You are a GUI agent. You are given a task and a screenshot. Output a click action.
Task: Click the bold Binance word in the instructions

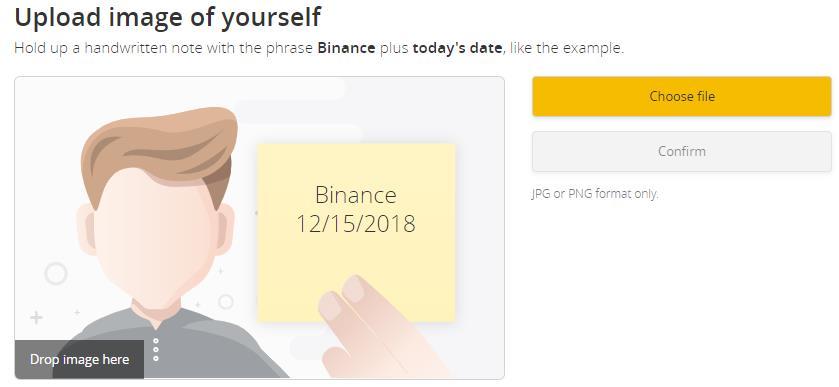pos(346,48)
